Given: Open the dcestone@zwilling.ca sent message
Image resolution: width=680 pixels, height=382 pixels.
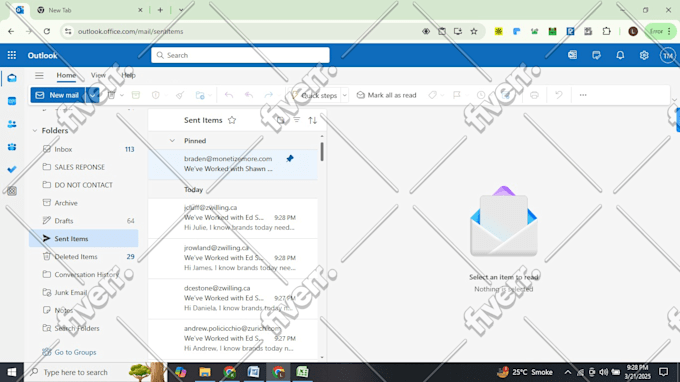Looking at the screenshot, I should (x=233, y=298).
